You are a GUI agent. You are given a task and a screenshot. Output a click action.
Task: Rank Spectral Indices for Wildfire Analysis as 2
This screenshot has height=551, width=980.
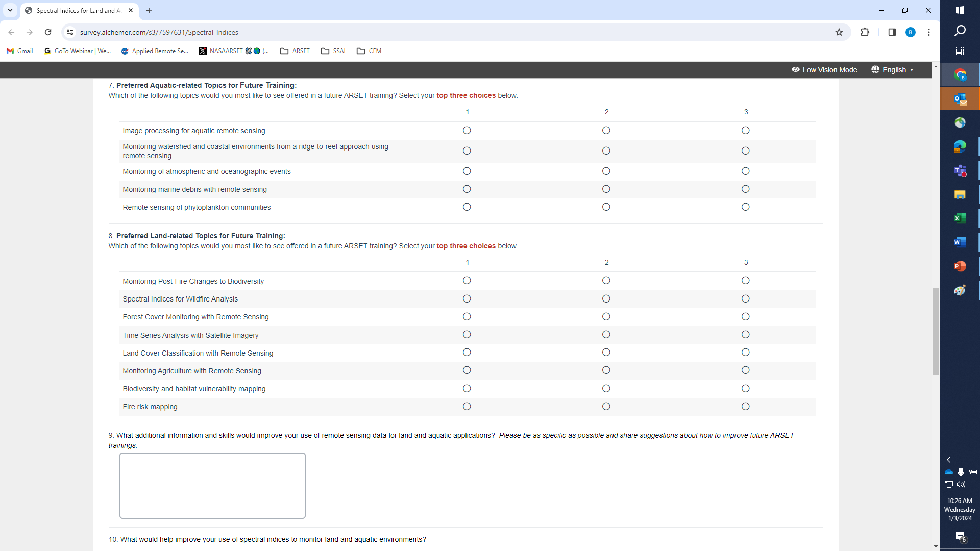click(x=606, y=299)
